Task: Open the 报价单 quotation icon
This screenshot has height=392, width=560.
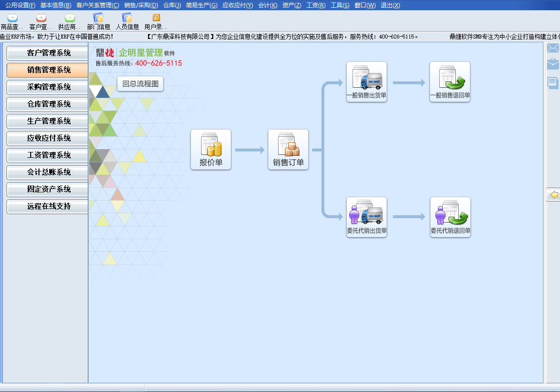Action: (210, 149)
